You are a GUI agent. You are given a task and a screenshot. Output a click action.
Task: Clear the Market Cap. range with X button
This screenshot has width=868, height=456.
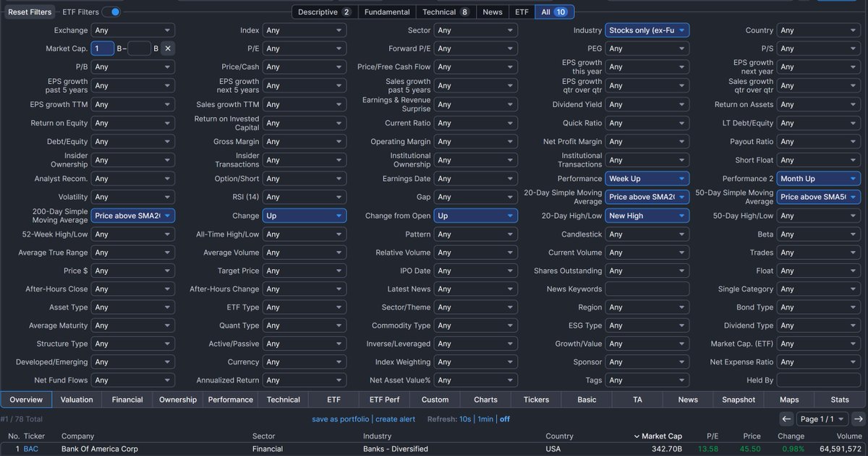tap(167, 48)
